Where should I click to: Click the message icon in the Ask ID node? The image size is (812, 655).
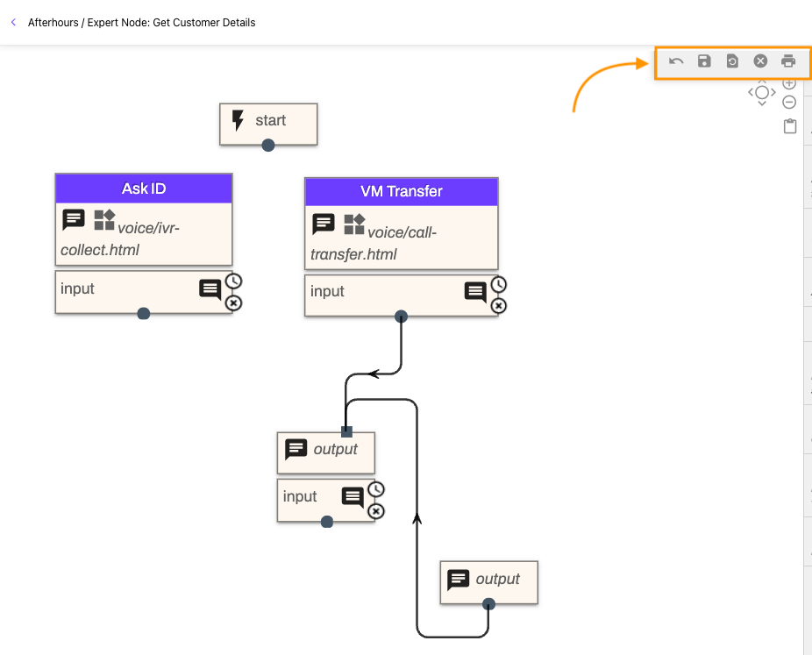[x=74, y=219]
